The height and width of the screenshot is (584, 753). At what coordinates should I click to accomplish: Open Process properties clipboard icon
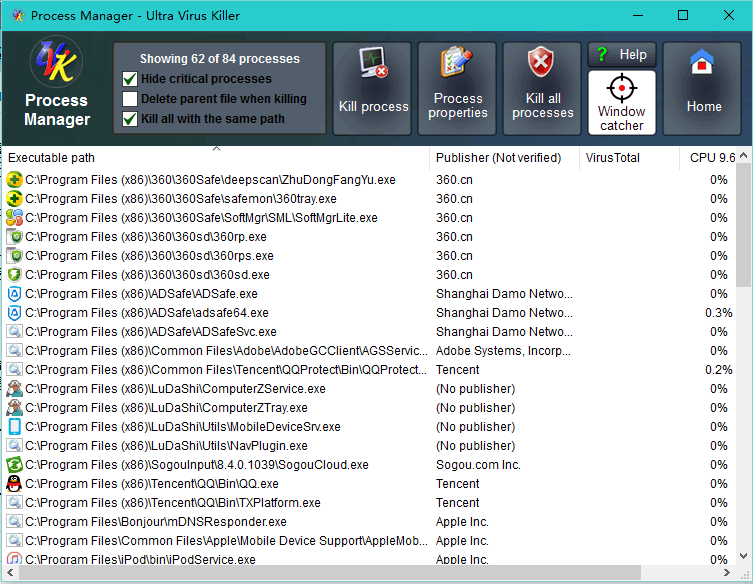tap(457, 65)
